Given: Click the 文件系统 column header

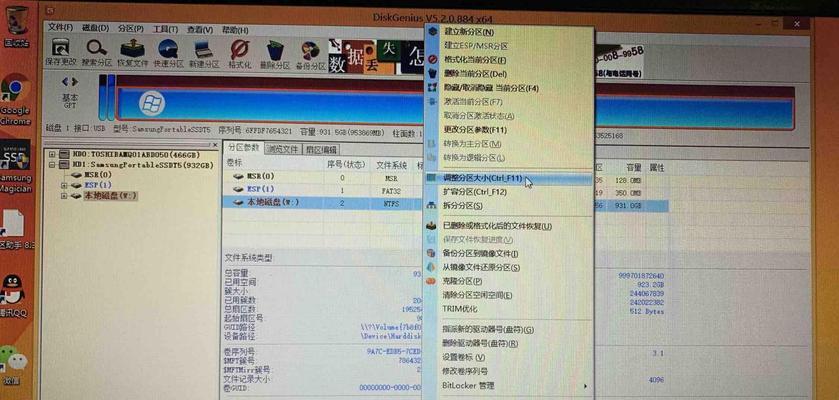Looking at the screenshot, I should tap(391, 165).
